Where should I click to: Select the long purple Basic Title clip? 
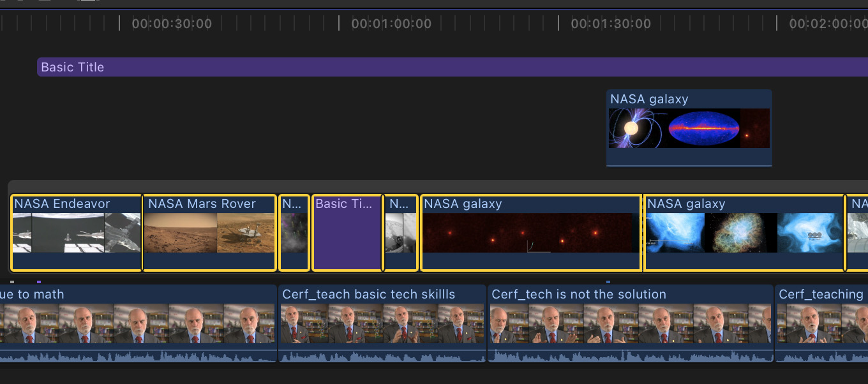click(453, 67)
